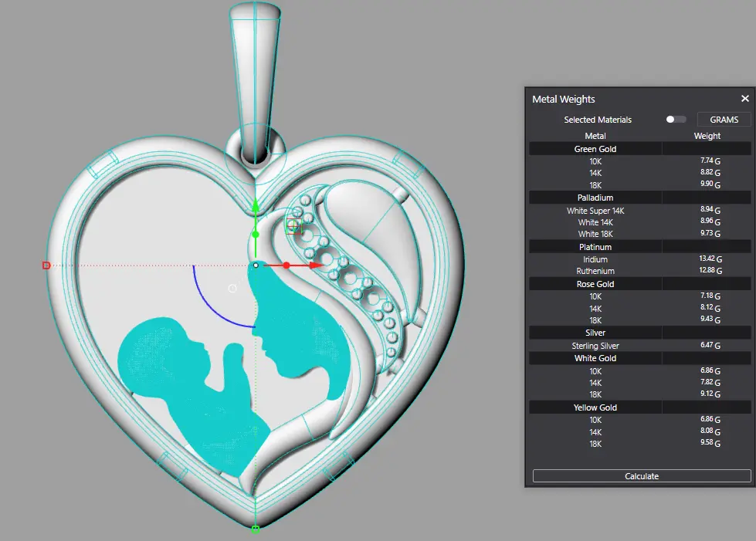Click the green scale dot on Y axis
756x541 pixels.
coord(256,234)
